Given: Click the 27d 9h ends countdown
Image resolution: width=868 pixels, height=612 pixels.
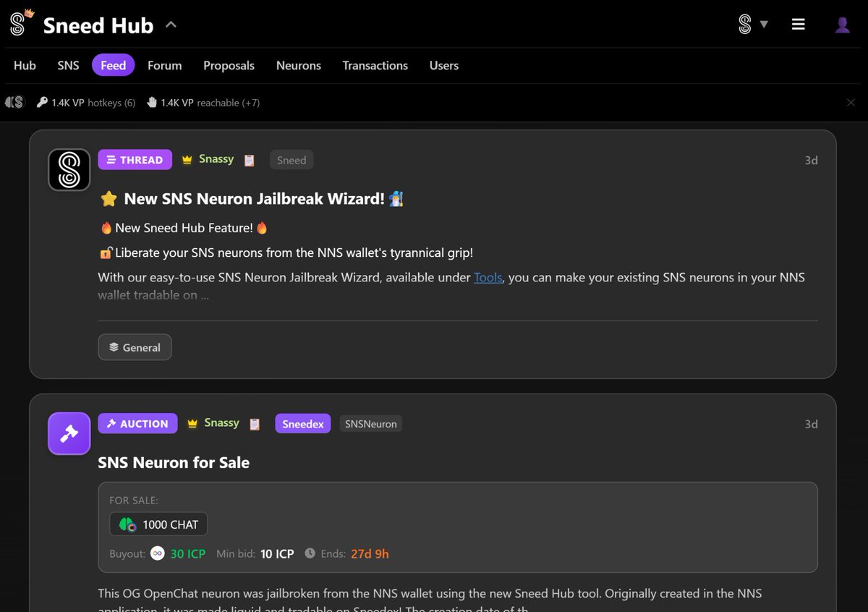Looking at the screenshot, I should [370, 553].
